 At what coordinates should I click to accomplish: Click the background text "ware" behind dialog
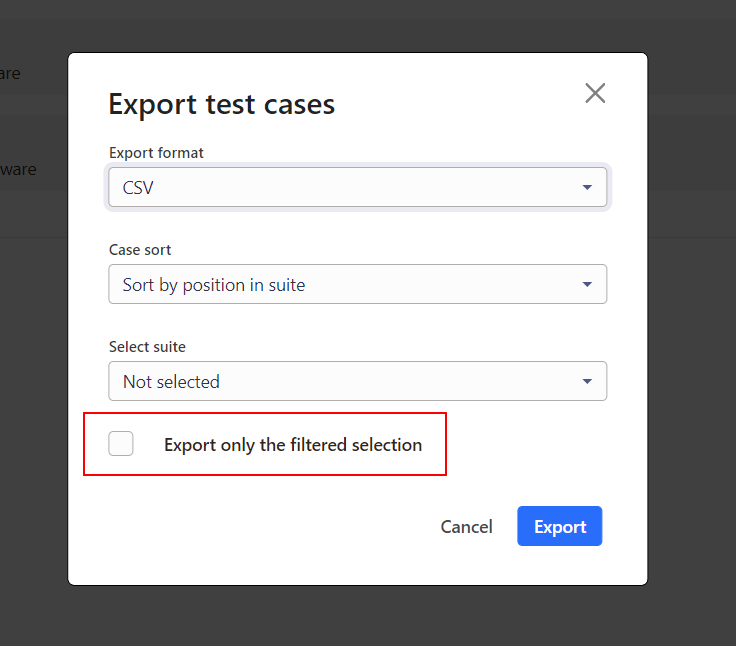(18, 169)
